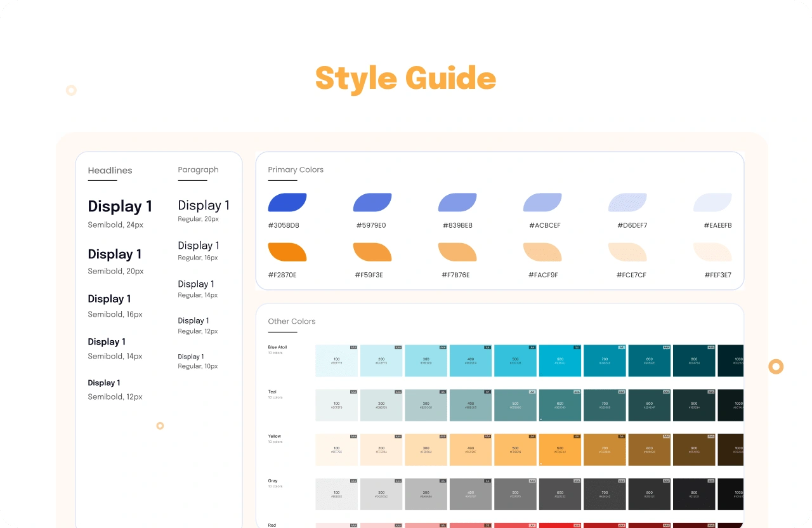Click the Teal row label
This screenshot has height=528, width=812.
272,392
